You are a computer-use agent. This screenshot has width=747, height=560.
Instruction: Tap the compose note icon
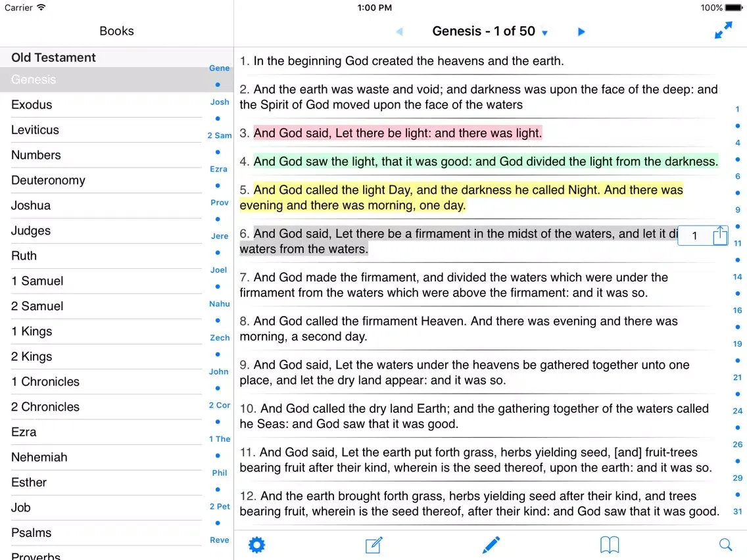(374, 545)
